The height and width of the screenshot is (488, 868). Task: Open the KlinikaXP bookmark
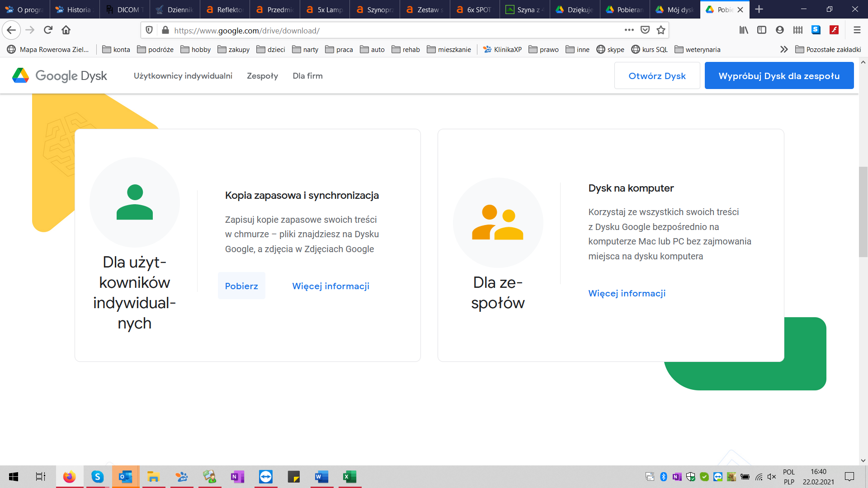pyautogui.click(x=502, y=49)
